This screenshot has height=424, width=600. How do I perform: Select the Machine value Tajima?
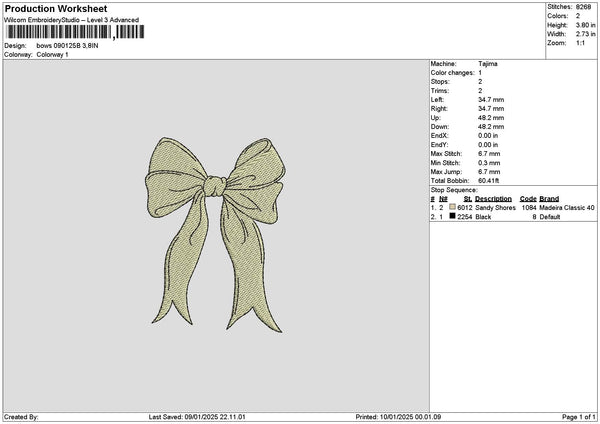click(x=490, y=64)
